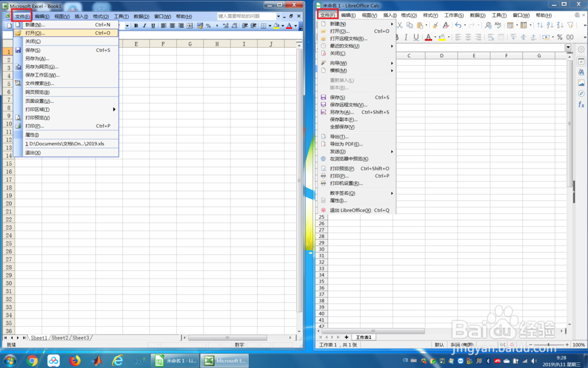Add new sheet with plus button in LibreOffice
This screenshot has width=588, height=368.
click(346, 337)
